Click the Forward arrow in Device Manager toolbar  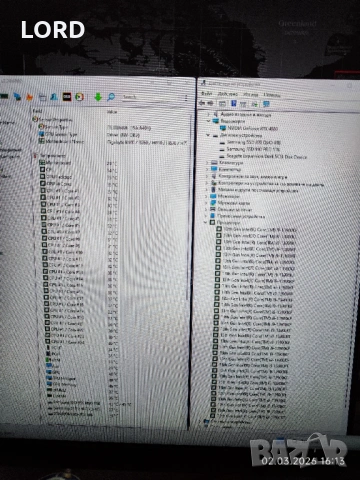click(x=210, y=103)
